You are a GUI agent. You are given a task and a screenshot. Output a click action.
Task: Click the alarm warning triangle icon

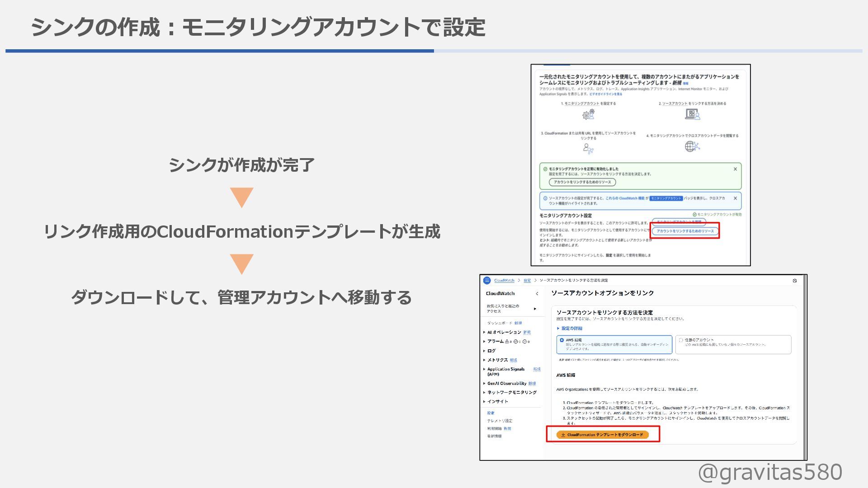(507, 342)
